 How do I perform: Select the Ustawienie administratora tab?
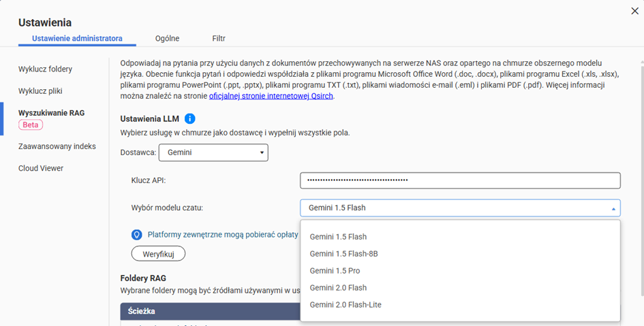click(77, 38)
